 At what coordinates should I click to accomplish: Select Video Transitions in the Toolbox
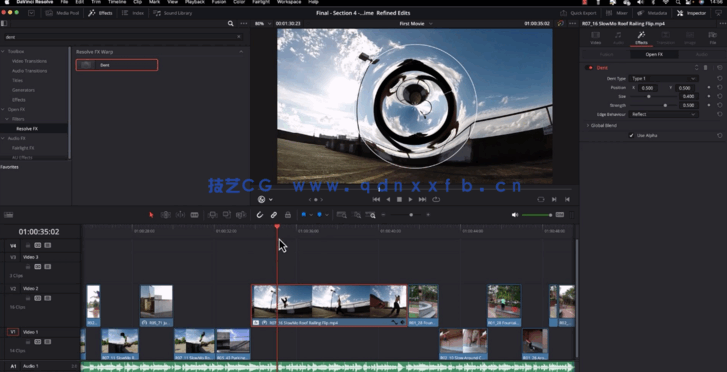29,61
